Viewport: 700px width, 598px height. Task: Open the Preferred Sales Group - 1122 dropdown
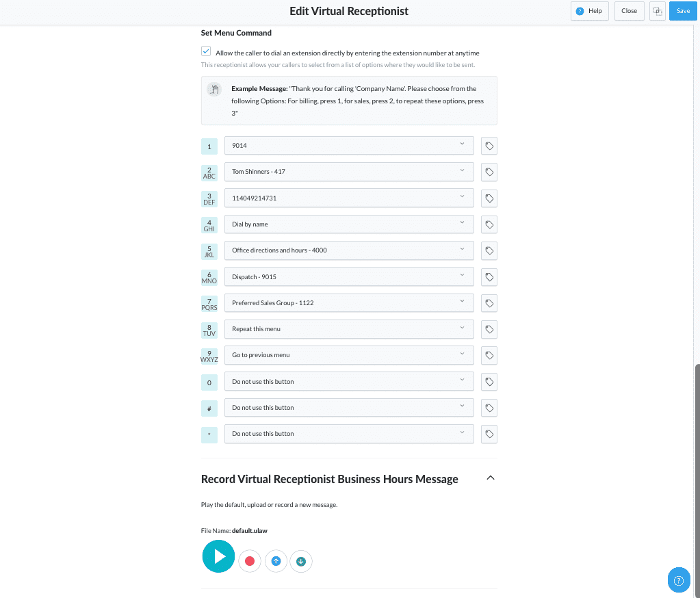(349, 303)
